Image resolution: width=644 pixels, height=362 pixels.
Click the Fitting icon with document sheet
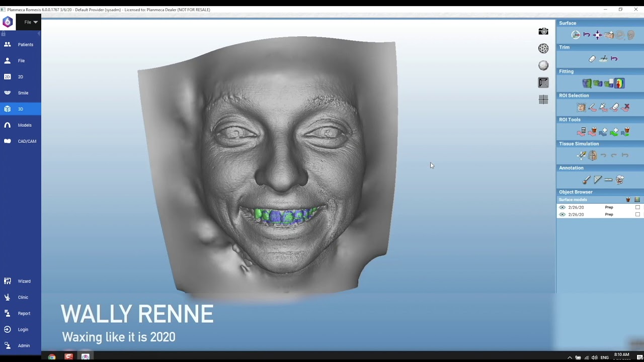(609, 83)
